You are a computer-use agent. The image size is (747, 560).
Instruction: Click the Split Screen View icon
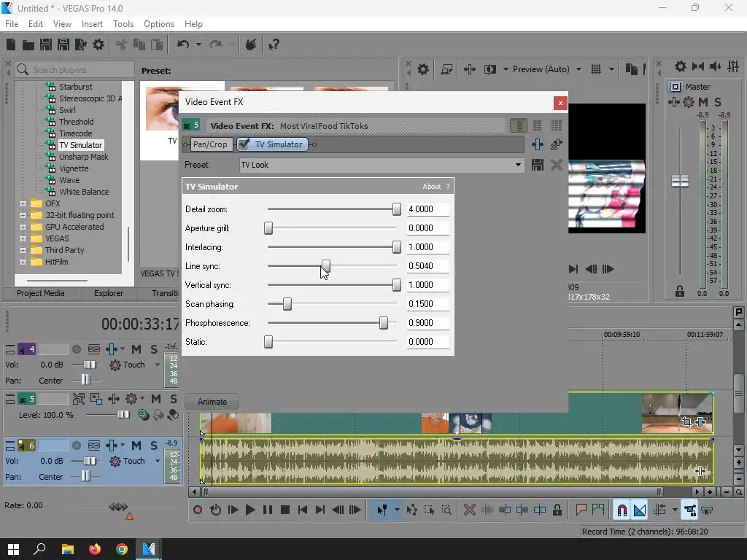[x=489, y=69]
